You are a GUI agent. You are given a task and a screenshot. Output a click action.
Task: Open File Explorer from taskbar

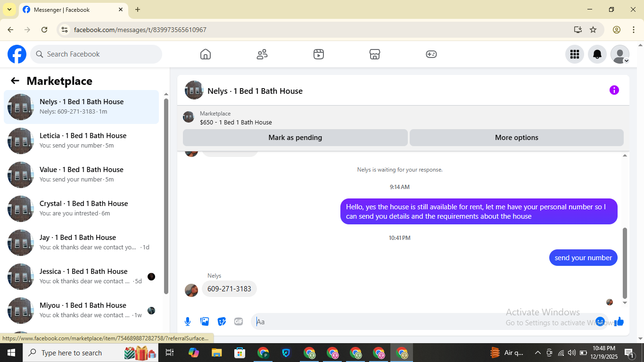[216, 353]
